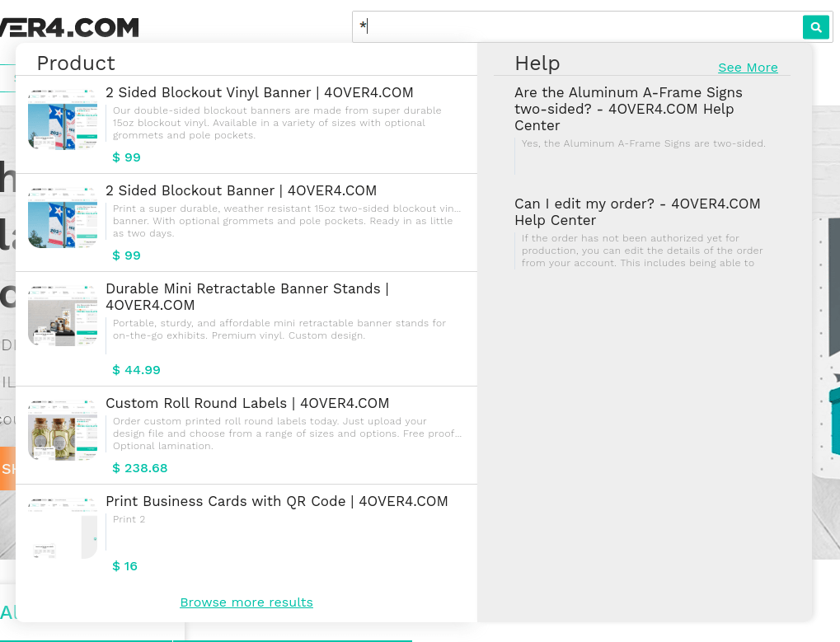The height and width of the screenshot is (642, 840).
Task: Click the $ 238.68 price of round labels
Action: tap(140, 468)
